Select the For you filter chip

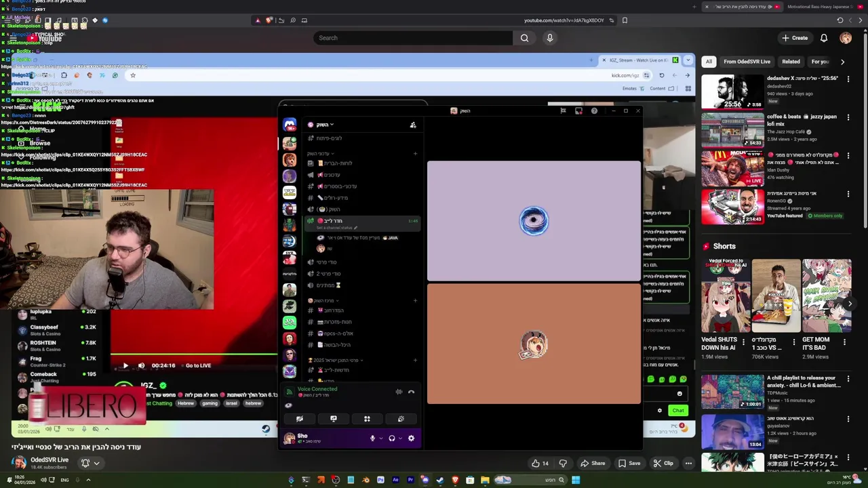pyautogui.click(x=821, y=62)
